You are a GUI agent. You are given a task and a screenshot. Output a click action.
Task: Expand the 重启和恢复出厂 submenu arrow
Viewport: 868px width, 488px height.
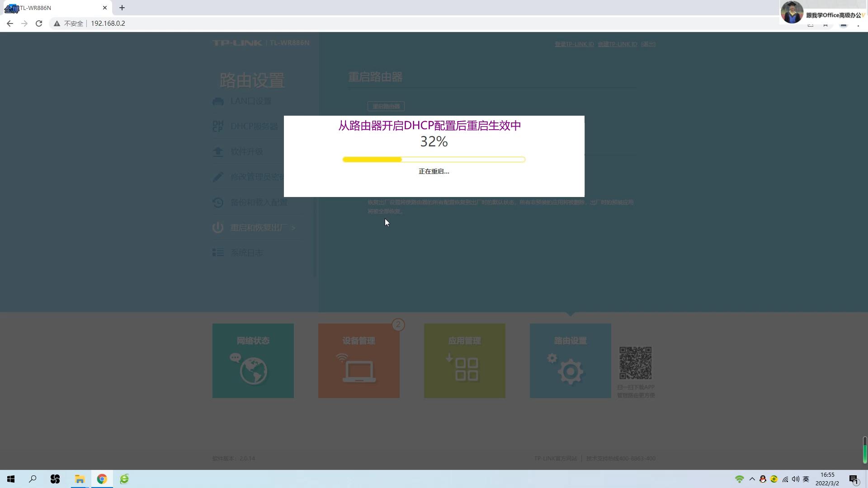click(x=293, y=227)
